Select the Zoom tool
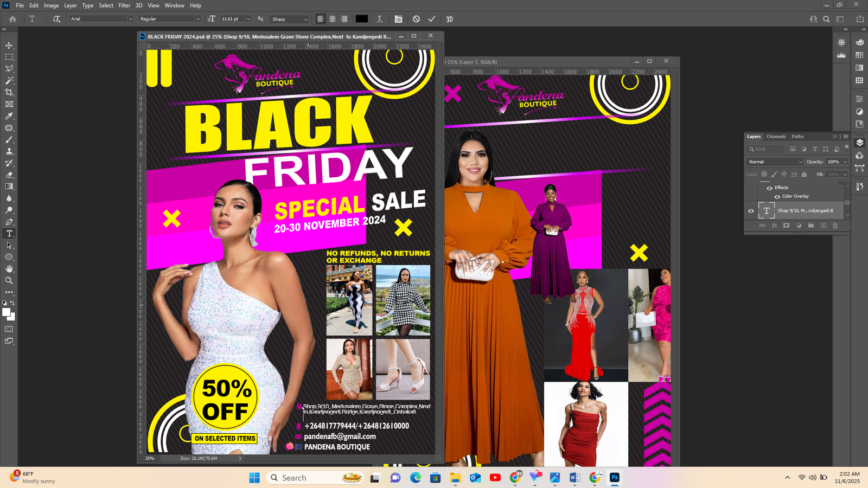Image resolution: width=868 pixels, height=488 pixels. tap(9, 280)
